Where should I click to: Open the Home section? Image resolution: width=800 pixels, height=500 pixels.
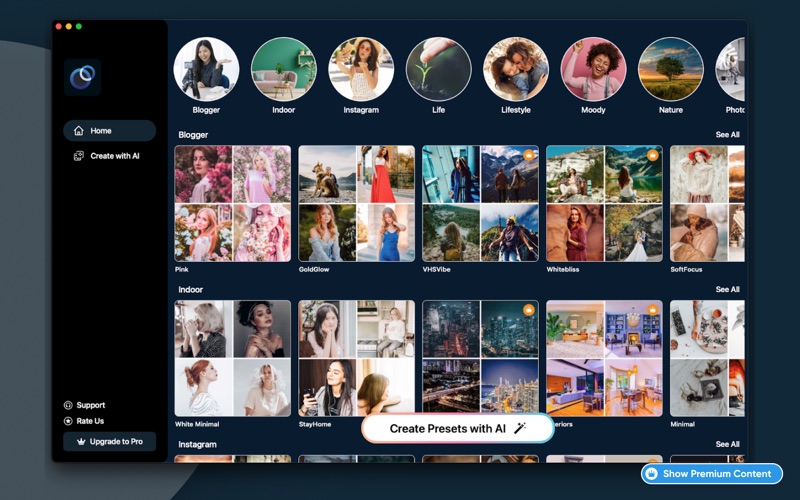pos(109,131)
